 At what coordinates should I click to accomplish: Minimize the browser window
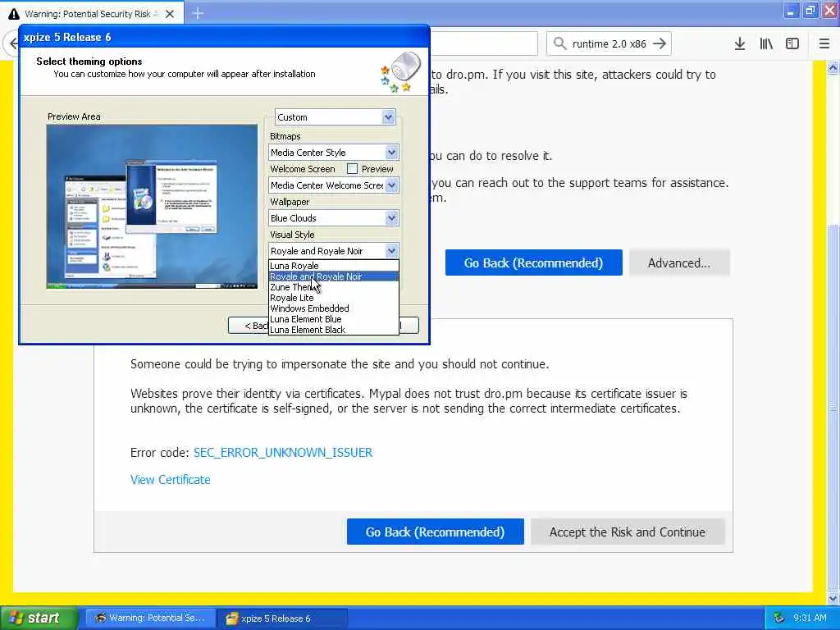[791, 11]
